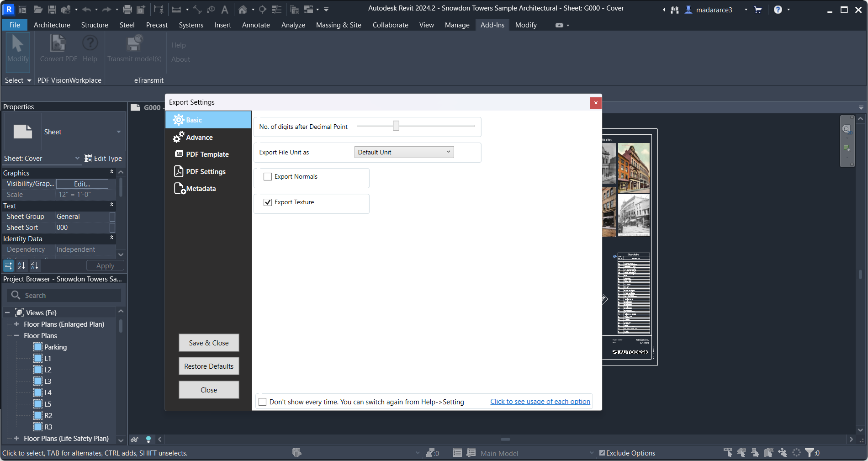The image size is (868, 461).
Task: Click the Save & Close button
Action: pos(209,343)
